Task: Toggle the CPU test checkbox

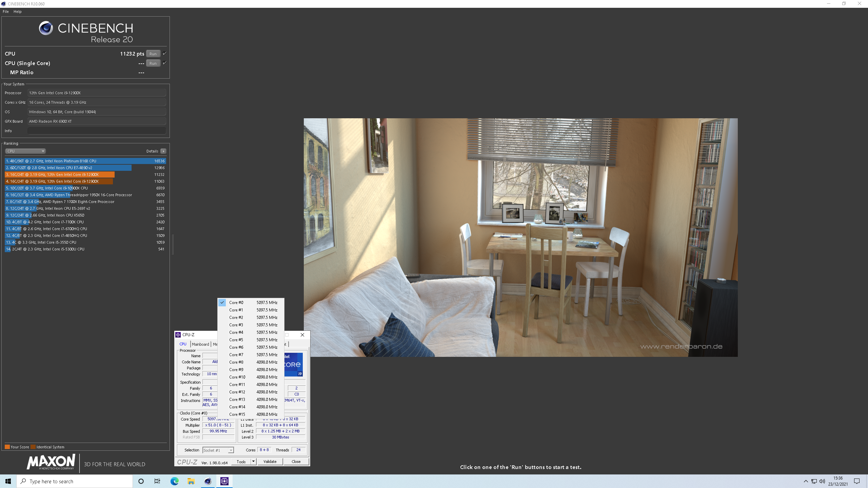Action: click(164, 54)
